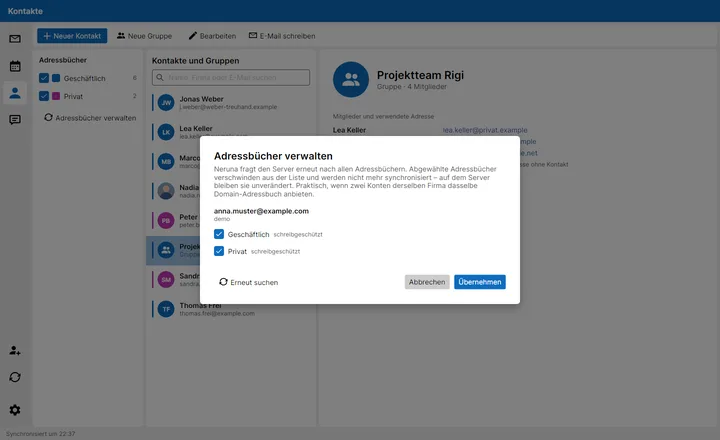Select the Contacts person icon in sidebar

15,93
